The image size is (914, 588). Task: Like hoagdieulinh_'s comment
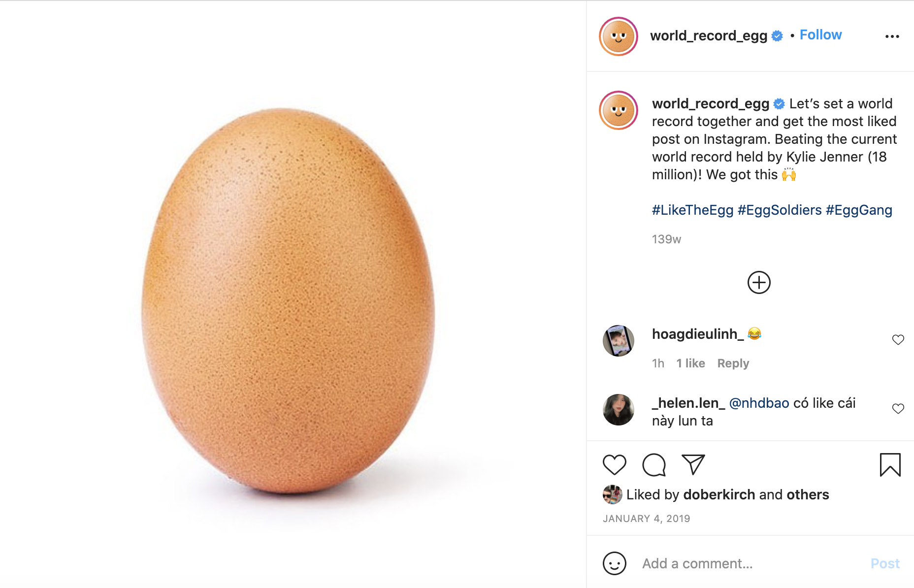point(898,340)
